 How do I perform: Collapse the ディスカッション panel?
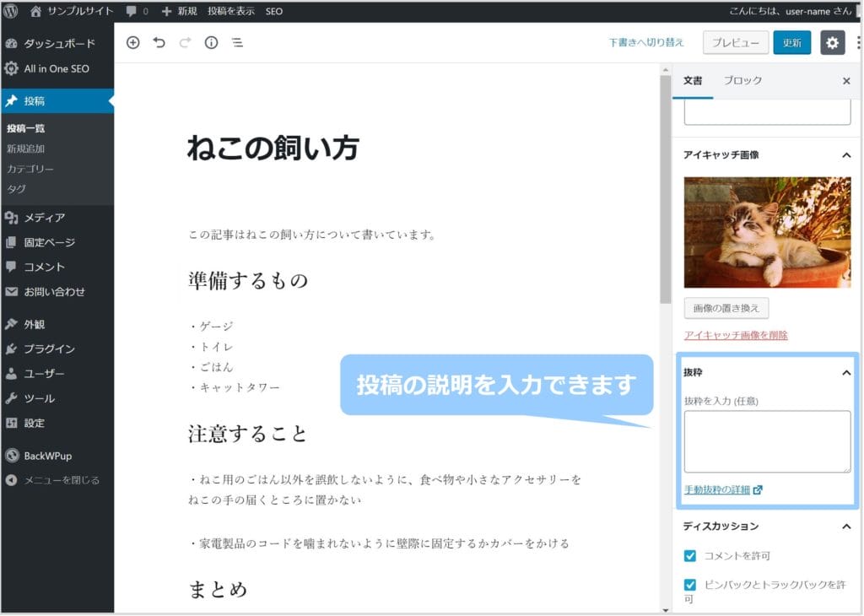846,527
